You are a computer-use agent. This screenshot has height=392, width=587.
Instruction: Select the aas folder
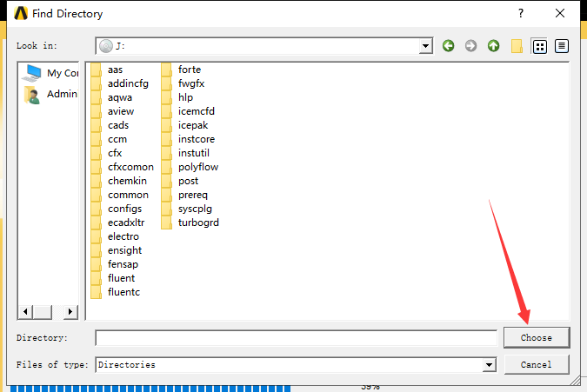107,70
